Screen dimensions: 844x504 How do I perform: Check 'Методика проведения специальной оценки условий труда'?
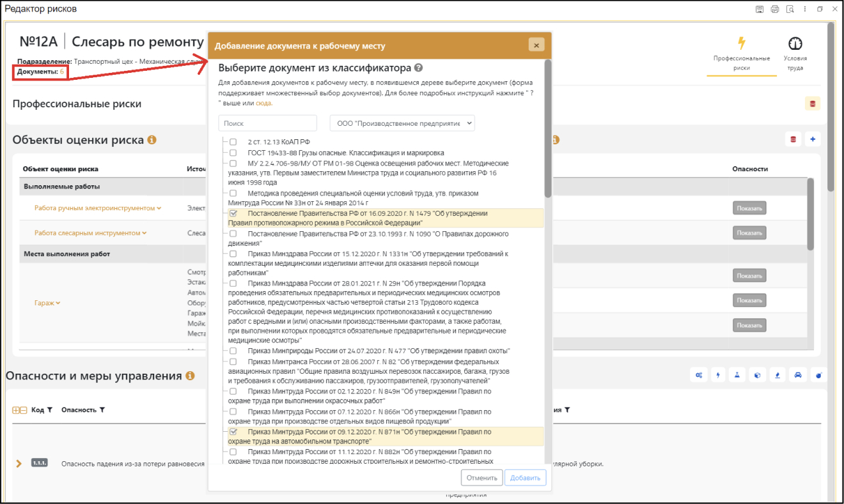tap(233, 193)
